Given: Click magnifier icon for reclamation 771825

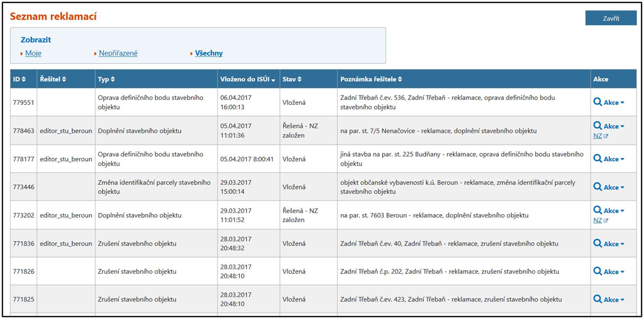Looking at the screenshot, I should click(x=597, y=299).
